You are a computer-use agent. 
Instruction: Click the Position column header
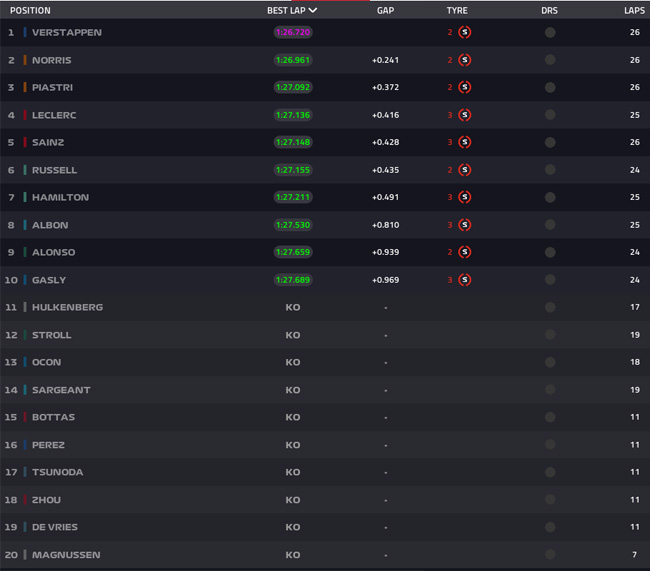30,10
